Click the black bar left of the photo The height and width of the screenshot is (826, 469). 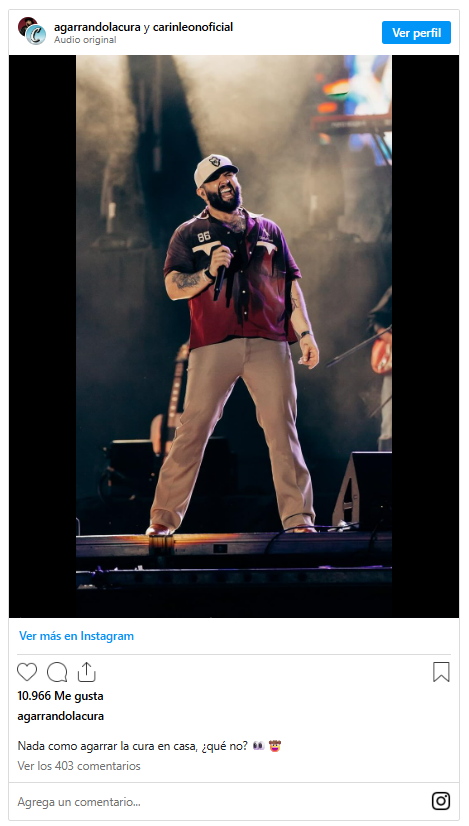coord(43,336)
